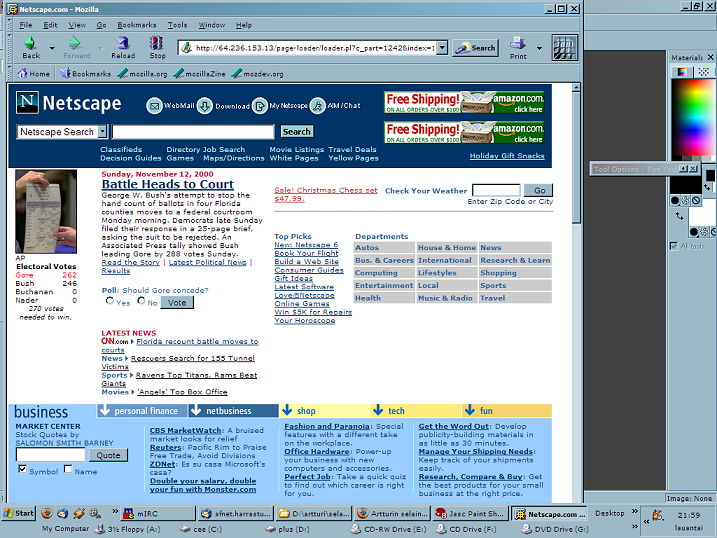Open the Battle Heads to Court headline
717x538 pixels.
[x=167, y=184]
